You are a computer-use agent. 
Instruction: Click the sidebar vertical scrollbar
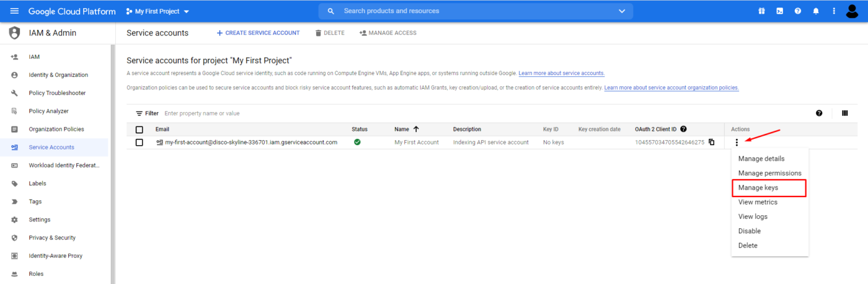[x=113, y=164]
